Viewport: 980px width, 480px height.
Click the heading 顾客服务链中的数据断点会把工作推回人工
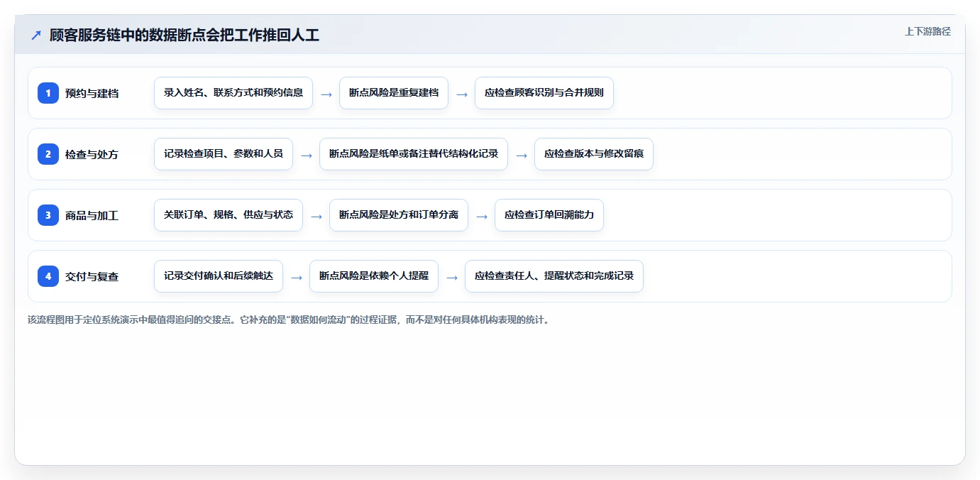185,35
